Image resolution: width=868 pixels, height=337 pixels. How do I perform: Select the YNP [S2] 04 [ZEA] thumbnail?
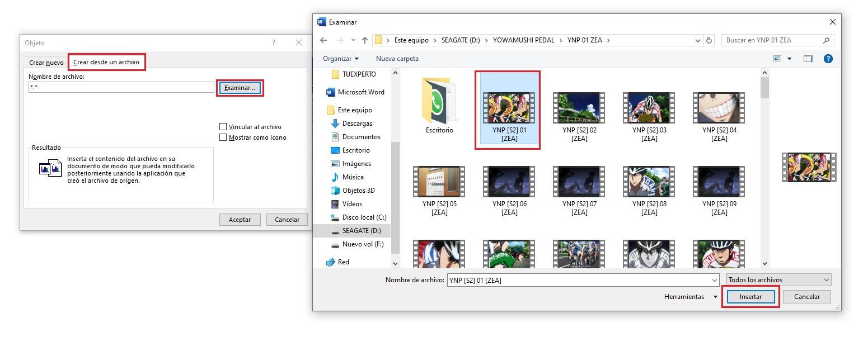718,107
